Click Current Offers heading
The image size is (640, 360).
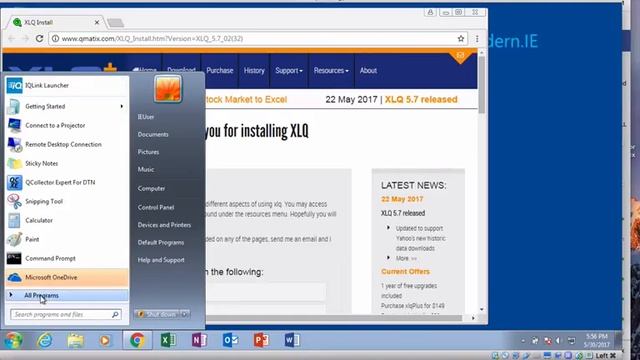(405, 271)
